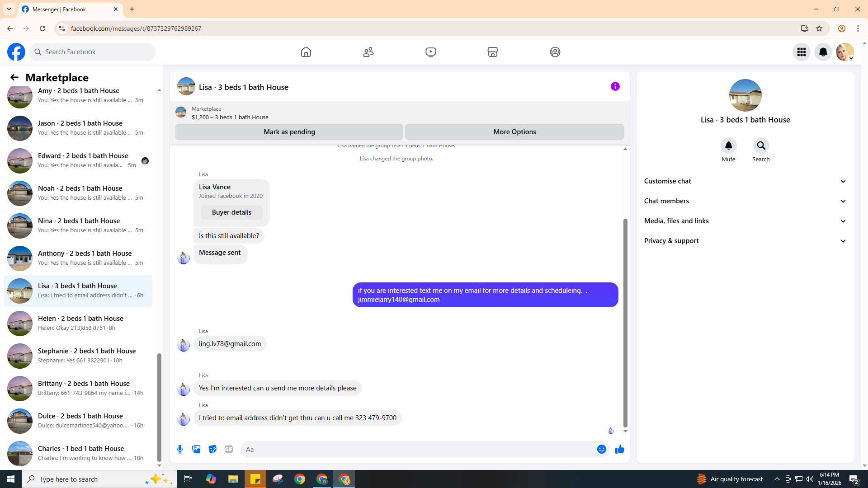This screenshot has height=488, width=868.
Task: Open Facebook notifications bell
Action: pyautogui.click(x=823, y=52)
